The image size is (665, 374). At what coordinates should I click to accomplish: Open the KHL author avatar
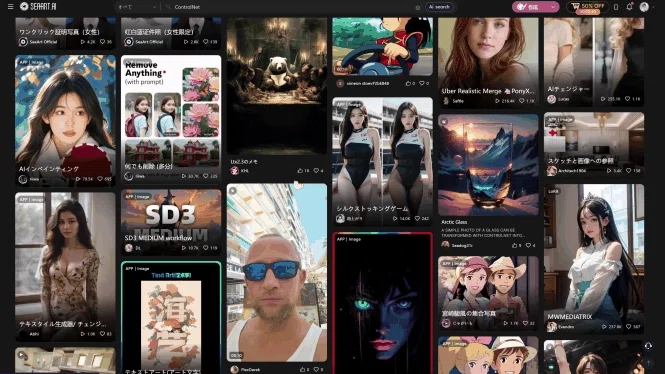[234, 170]
